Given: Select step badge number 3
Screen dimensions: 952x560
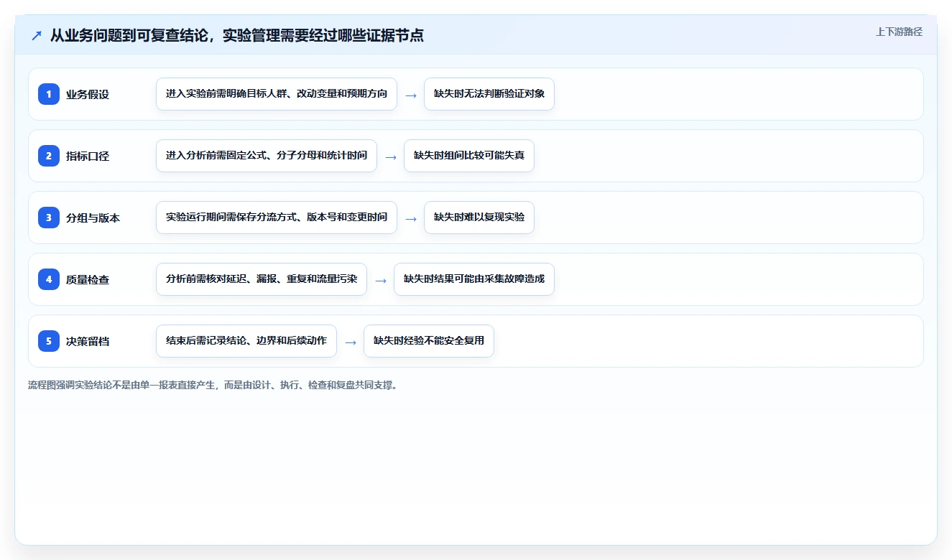Looking at the screenshot, I should (49, 218).
